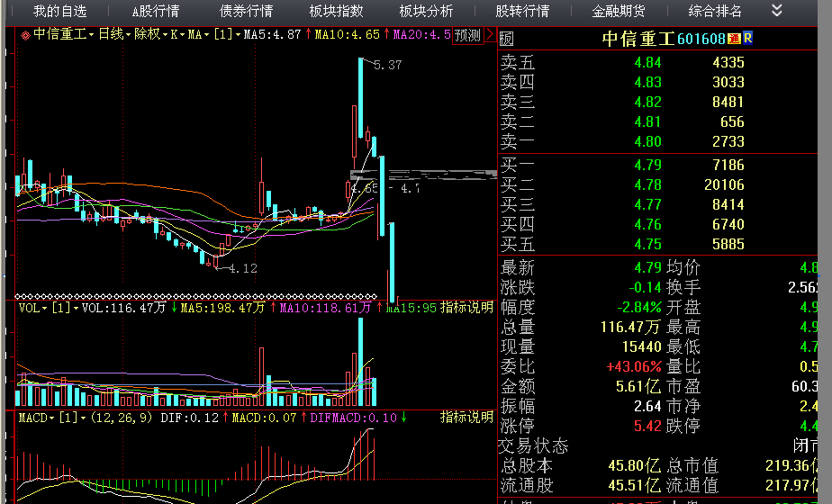
Task: Click the 履 icon in quote panel
Action: [507, 39]
